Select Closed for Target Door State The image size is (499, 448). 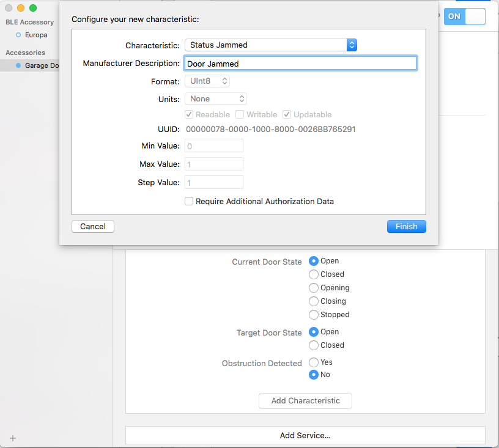coord(313,345)
